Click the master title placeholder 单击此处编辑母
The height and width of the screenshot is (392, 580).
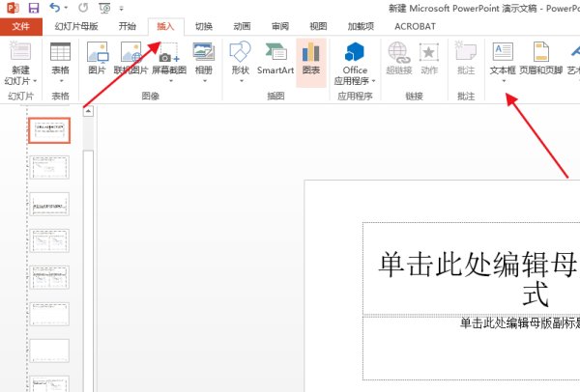coord(472,268)
